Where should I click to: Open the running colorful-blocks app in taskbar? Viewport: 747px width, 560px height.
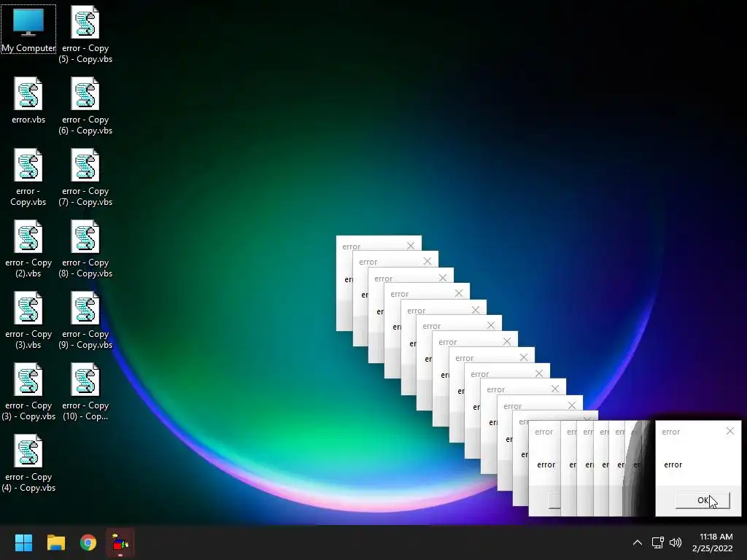(120, 542)
